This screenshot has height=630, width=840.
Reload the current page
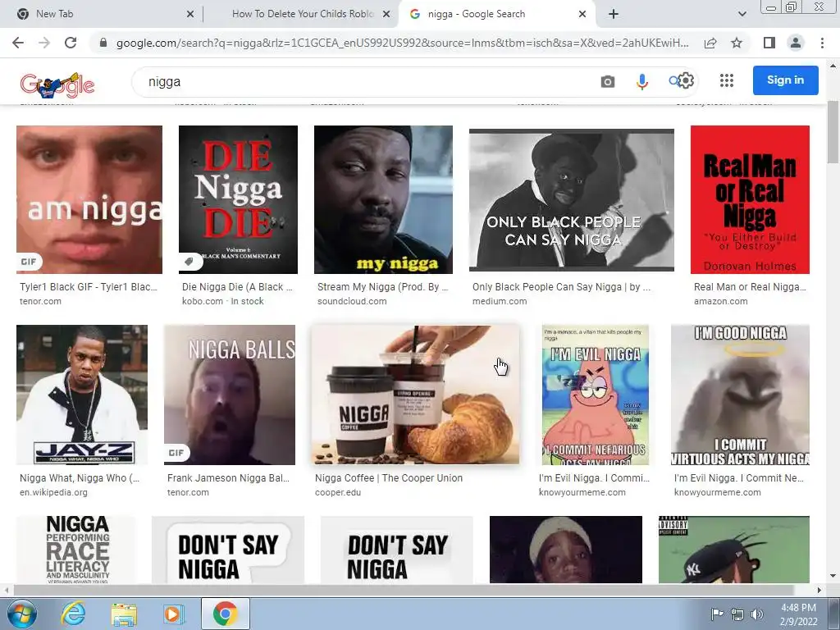[71, 43]
